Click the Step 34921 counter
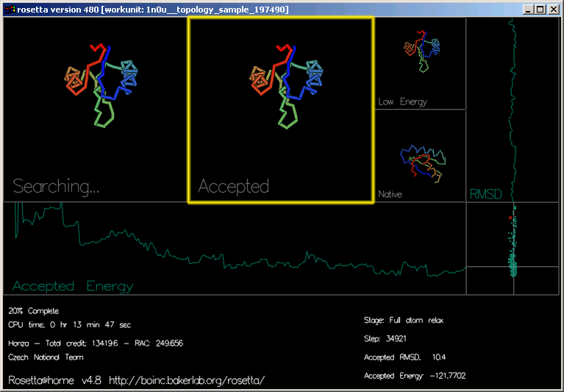 [x=385, y=339]
